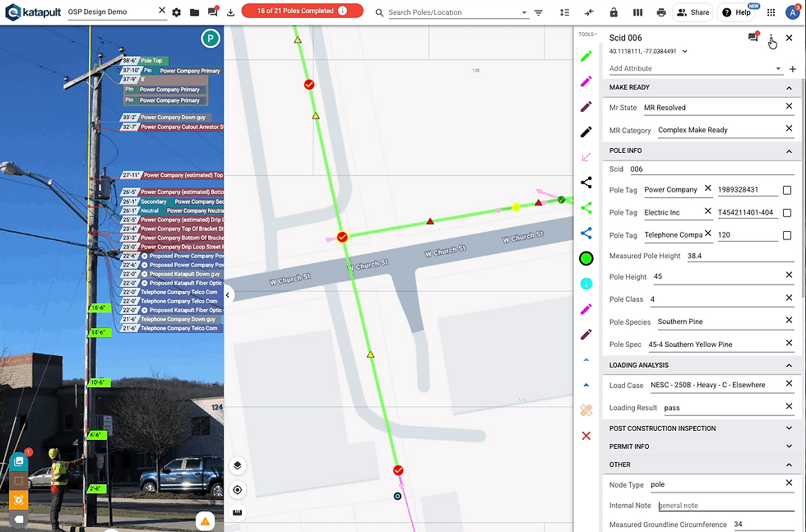Select the pink diagonal arrow tool
This screenshot has width=806, height=532.
click(x=586, y=157)
